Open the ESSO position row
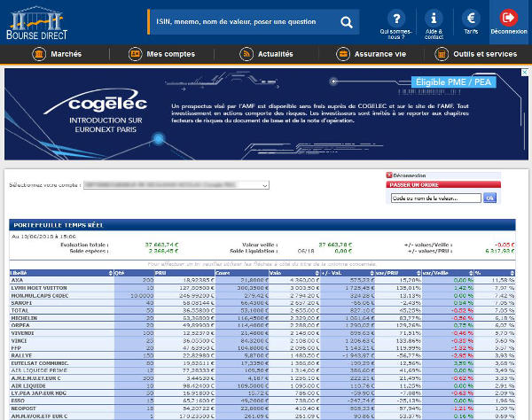 coord(262,401)
